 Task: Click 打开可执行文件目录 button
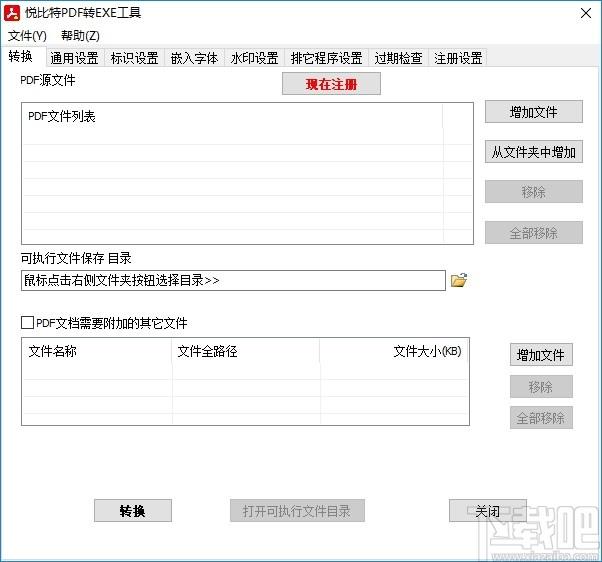point(297,511)
